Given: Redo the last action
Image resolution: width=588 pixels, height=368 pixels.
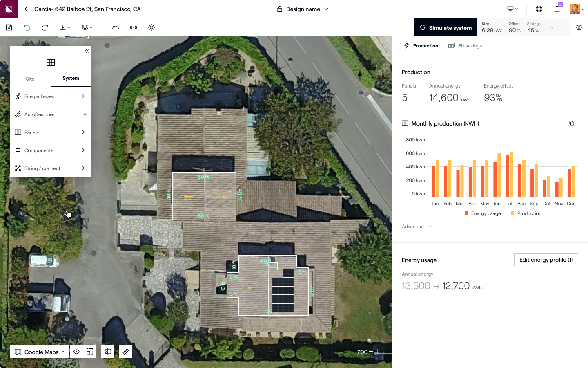Looking at the screenshot, I should (x=45, y=27).
